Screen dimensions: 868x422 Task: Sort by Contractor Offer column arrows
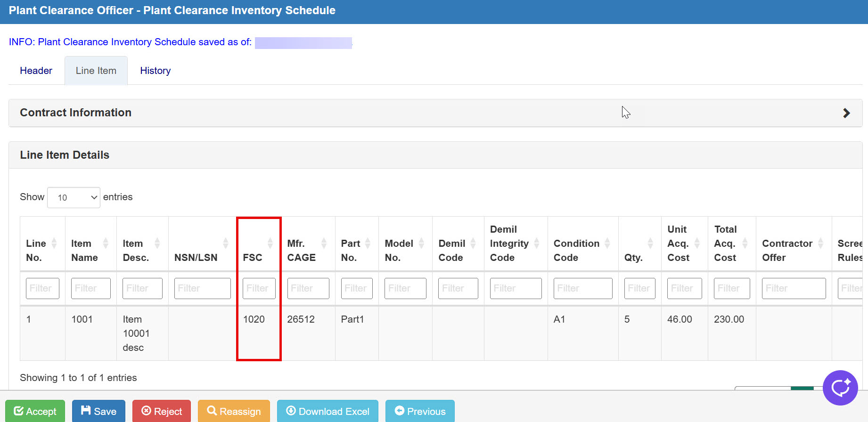[821, 243]
